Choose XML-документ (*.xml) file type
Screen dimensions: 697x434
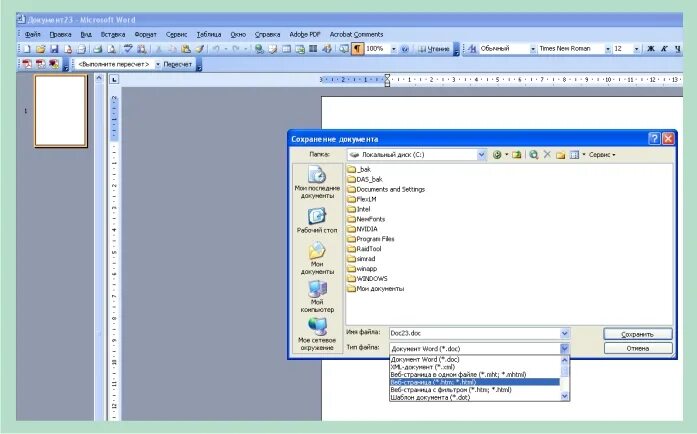click(474, 367)
